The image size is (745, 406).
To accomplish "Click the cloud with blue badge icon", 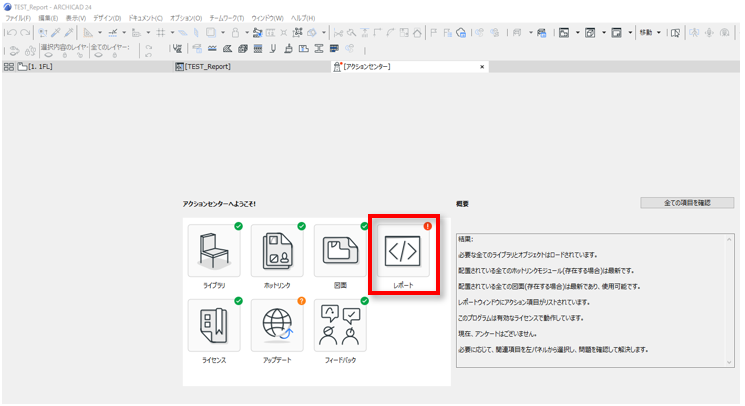I will click(461, 33).
